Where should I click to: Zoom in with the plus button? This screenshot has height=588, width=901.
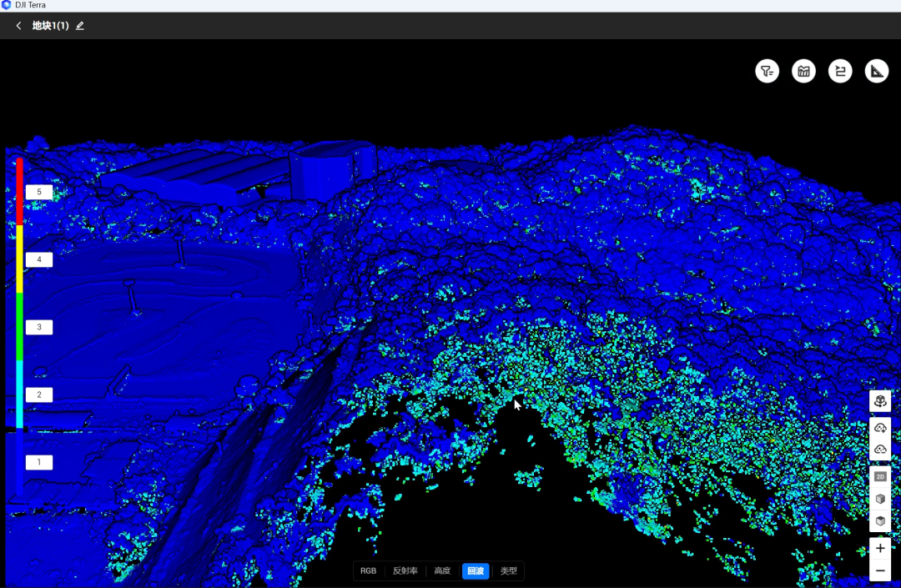pyautogui.click(x=880, y=549)
